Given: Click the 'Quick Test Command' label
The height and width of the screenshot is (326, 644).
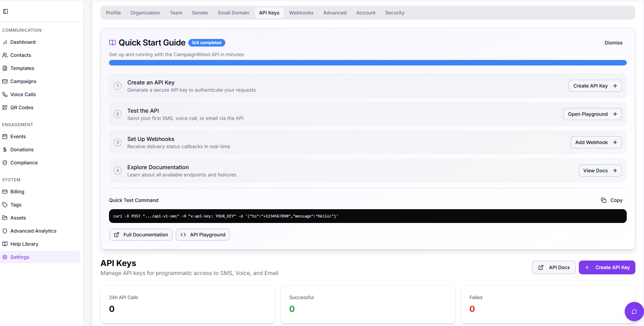Looking at the screenshot, I should (x=133, y=200).
